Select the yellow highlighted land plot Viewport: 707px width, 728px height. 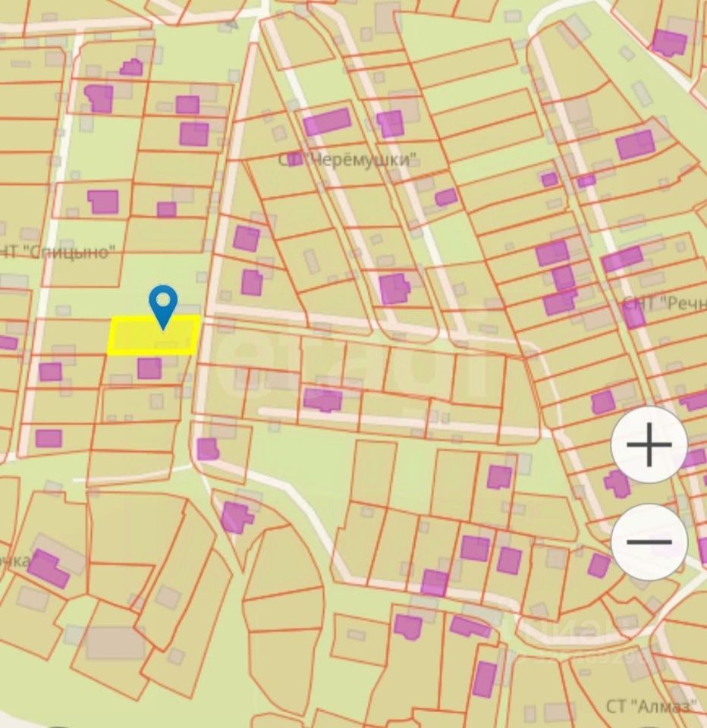154,336
